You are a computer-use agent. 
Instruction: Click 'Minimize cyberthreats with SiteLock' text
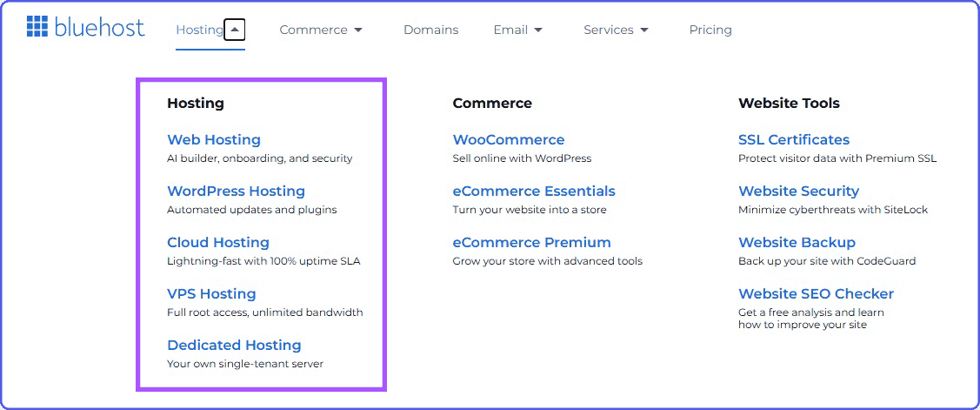(833, 211)
